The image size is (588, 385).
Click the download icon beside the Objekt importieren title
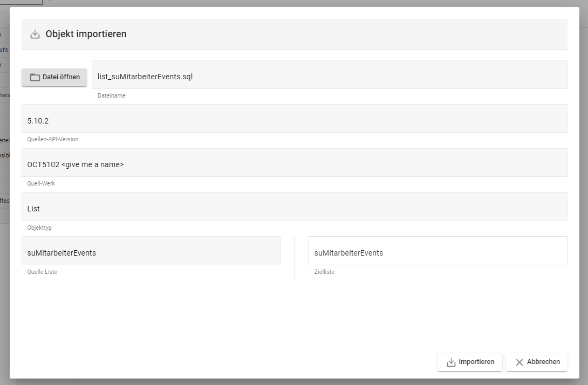click(35, 35)
